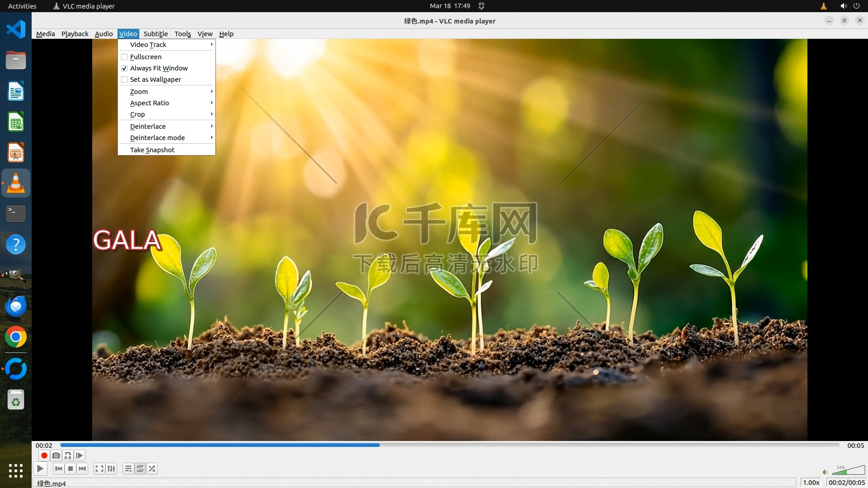The height and width of the screenshot is (488, 868).
Task: Open extended settings equalizer icon
Action: click(x=111, y=469)
